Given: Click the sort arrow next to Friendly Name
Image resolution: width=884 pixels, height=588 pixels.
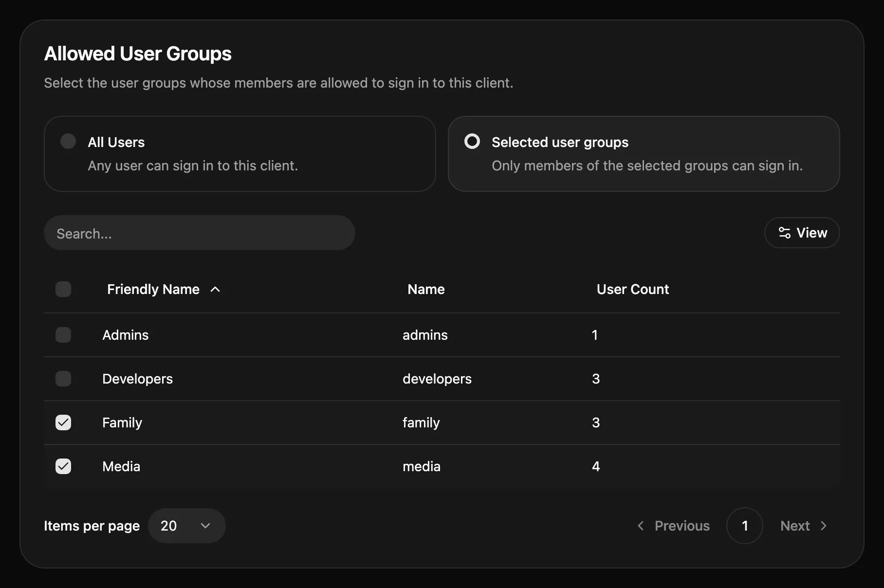Looking at the screenshot, I should 215,289.
